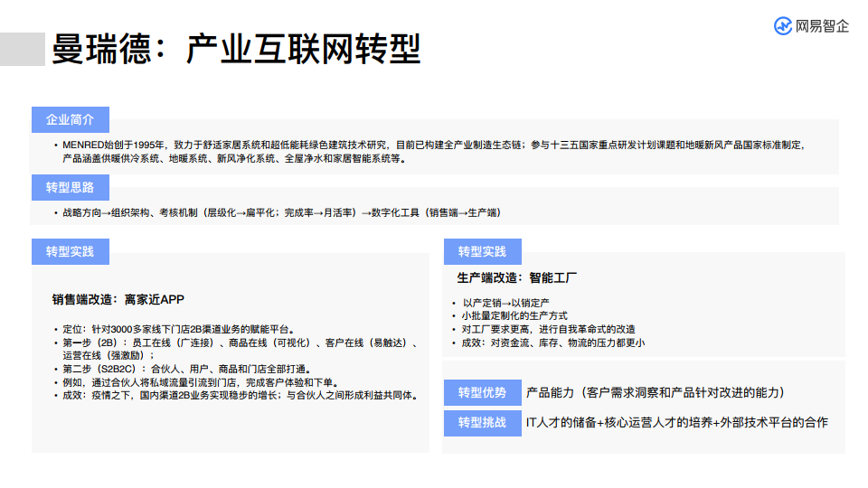
Task: Click the right 转型实践 label above 生产端改造
Action: 482,251
